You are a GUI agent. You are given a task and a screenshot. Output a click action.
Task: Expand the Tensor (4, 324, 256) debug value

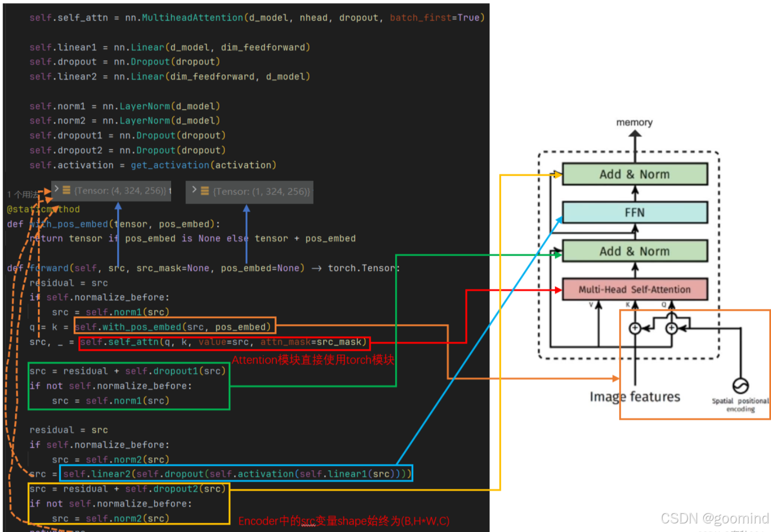57,189
